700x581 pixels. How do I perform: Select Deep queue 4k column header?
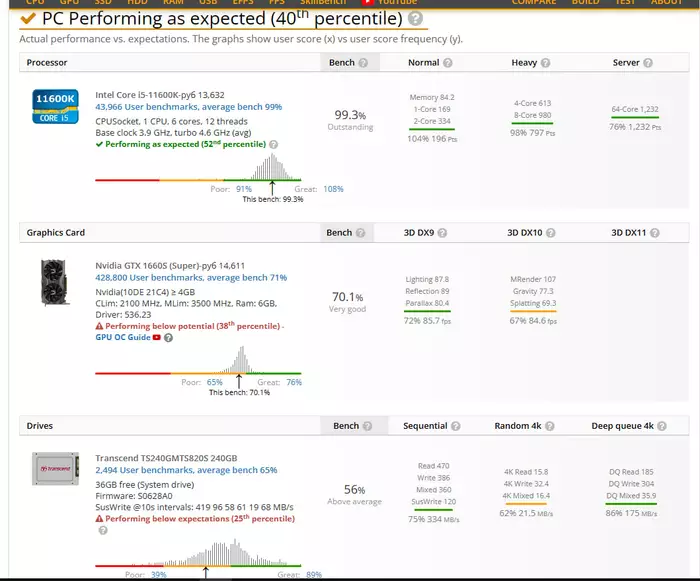pyautogui.click(x=622, y=426)
